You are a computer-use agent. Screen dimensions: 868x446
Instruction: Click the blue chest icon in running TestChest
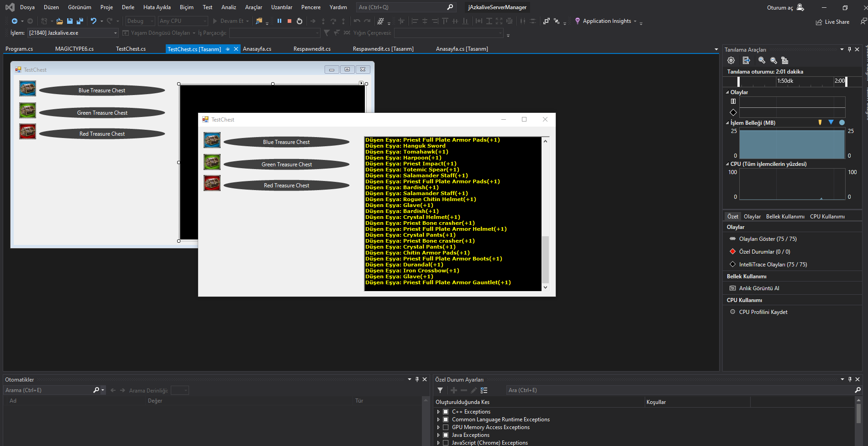[x=212, y=140]
